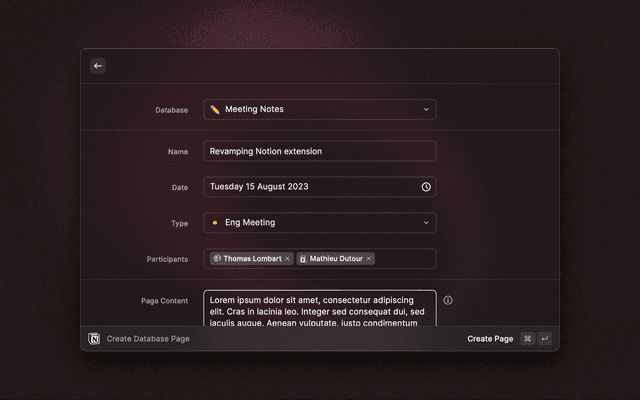Image resolution: width=640 pixels, height=400 pixels.
Task: Click the info icon beside Page Content
Action: tap(448, 300)
